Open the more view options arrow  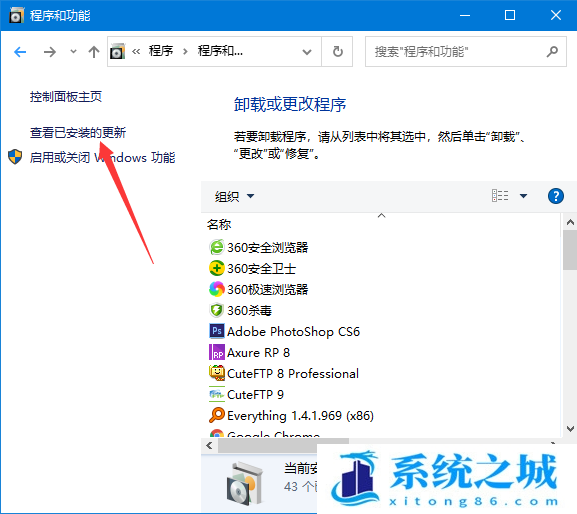(523, 196)
